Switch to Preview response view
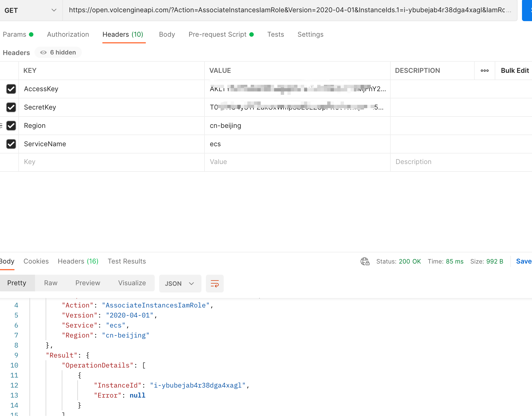The height and width of the screenshot is (417, 532). (x=88, y=283)
